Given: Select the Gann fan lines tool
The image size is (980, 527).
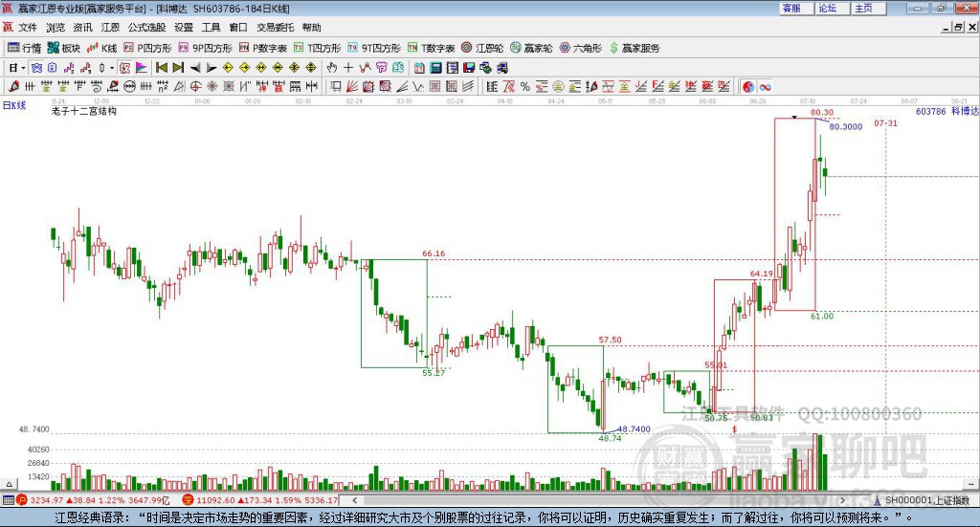Looking at the screenshot, I should (x=352, y=87).
